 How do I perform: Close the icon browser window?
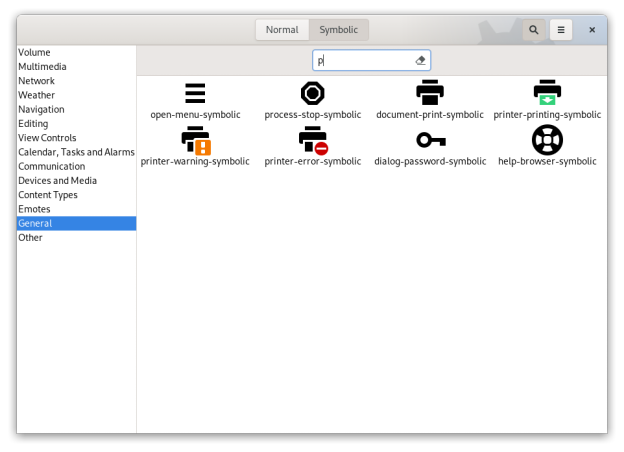coord(592,30)
